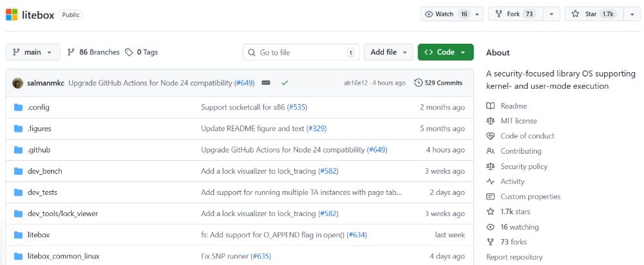Click the Go to file search field
Screen dimensions: 644x265
(300, 52)
